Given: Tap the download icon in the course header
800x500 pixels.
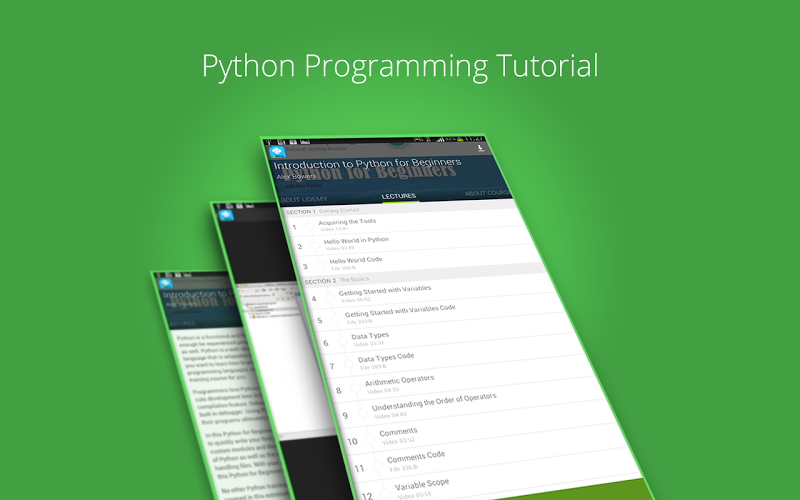Looking at the screenshot, I should (x=480, y=148).
